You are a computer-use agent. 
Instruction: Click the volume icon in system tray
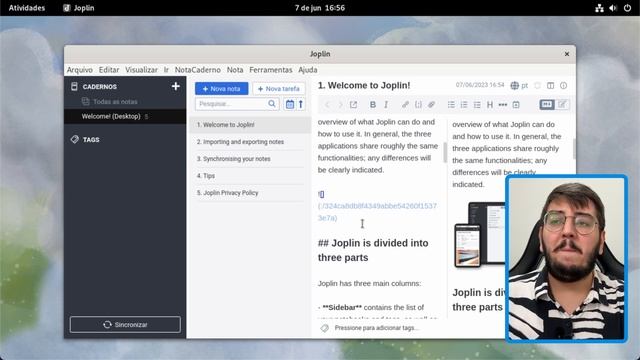pos(613,8)
